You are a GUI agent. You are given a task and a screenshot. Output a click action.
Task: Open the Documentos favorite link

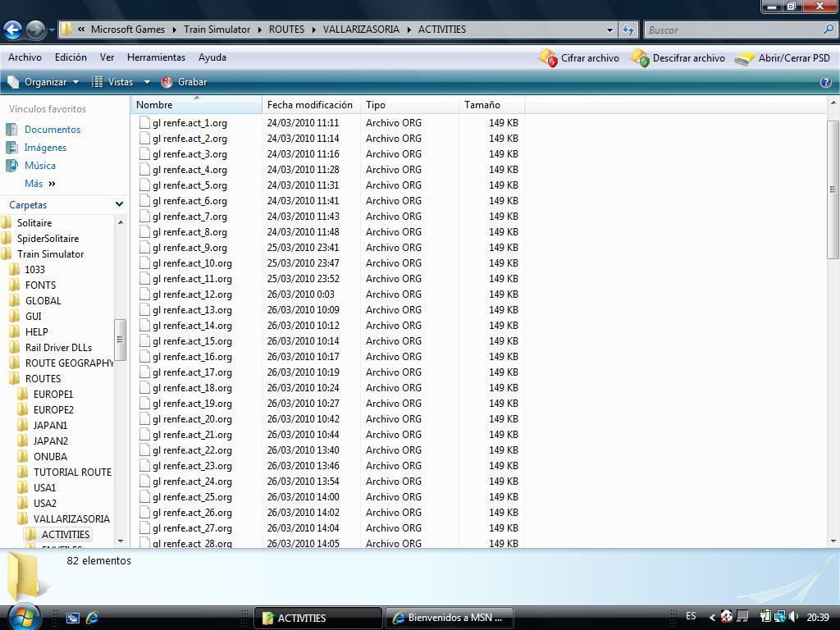point(52,130)
